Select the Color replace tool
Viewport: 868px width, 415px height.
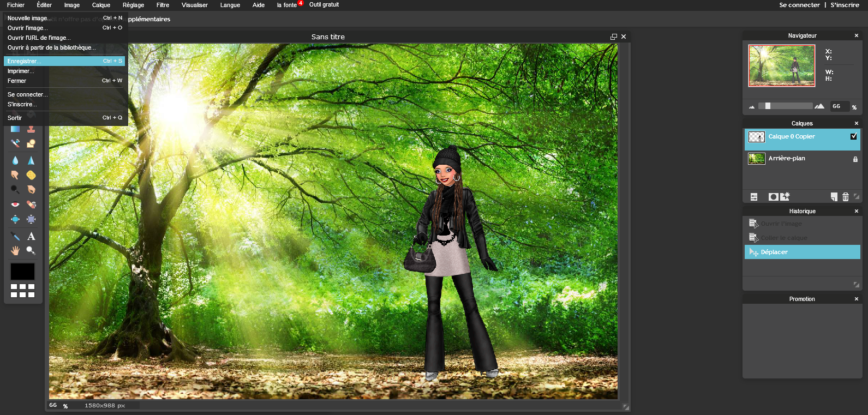click(x=15, y=143)
